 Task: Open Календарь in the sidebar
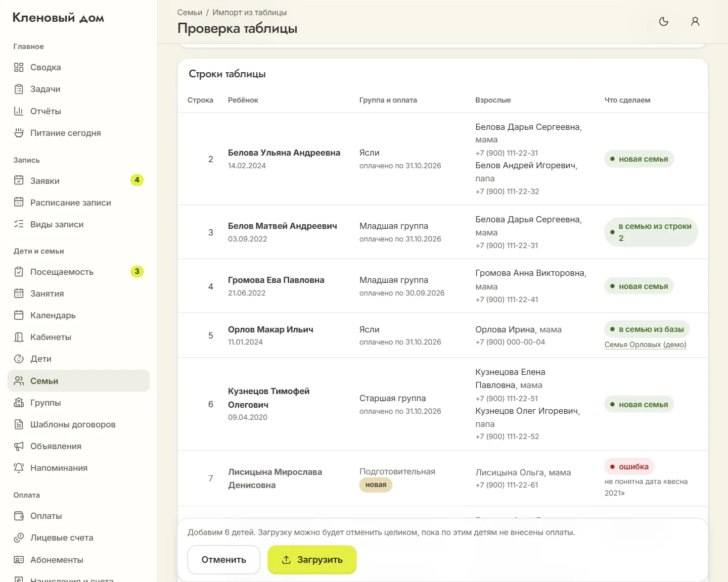tap(78, 315)
